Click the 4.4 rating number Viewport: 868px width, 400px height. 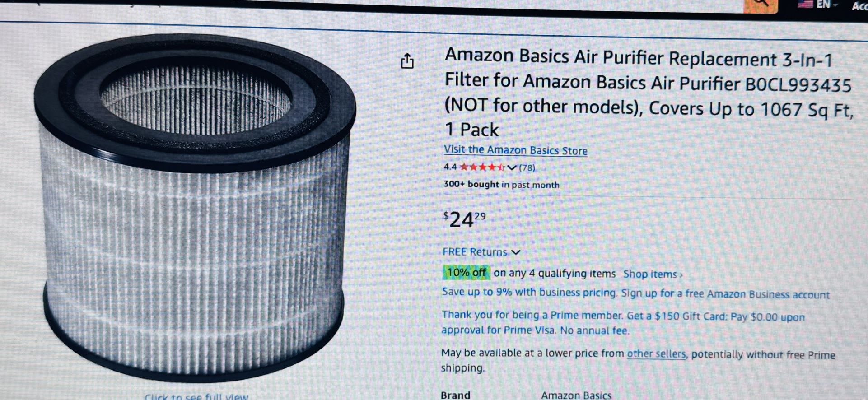point(450,167)
